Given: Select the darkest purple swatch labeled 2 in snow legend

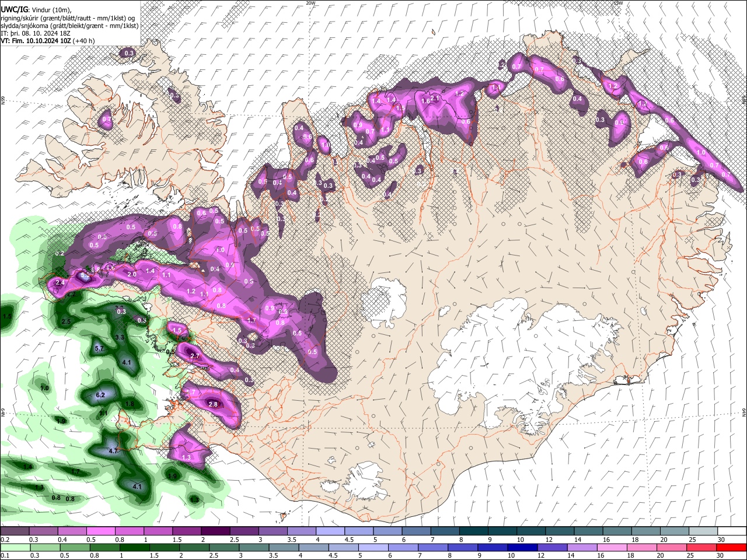Looking at the screenshot, I should (215, 531).
